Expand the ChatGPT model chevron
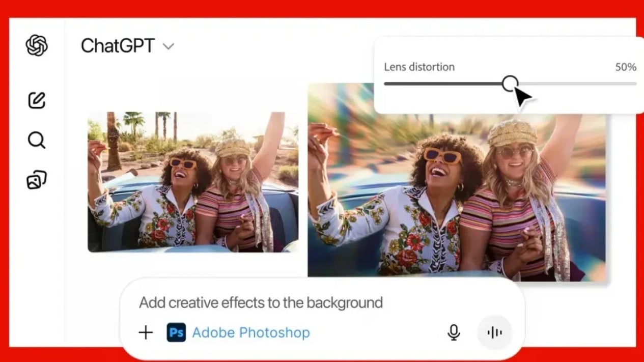 pyautogui.click(x=168, y=46)
